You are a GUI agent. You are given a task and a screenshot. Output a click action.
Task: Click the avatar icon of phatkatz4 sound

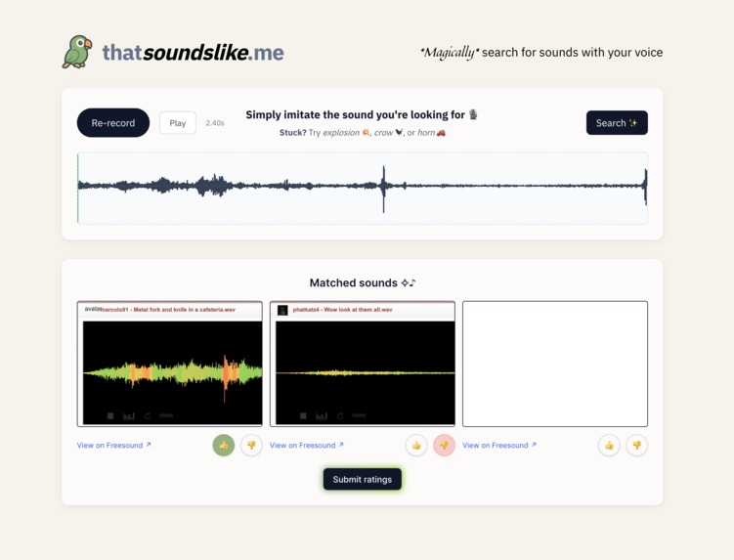[282, 310]
